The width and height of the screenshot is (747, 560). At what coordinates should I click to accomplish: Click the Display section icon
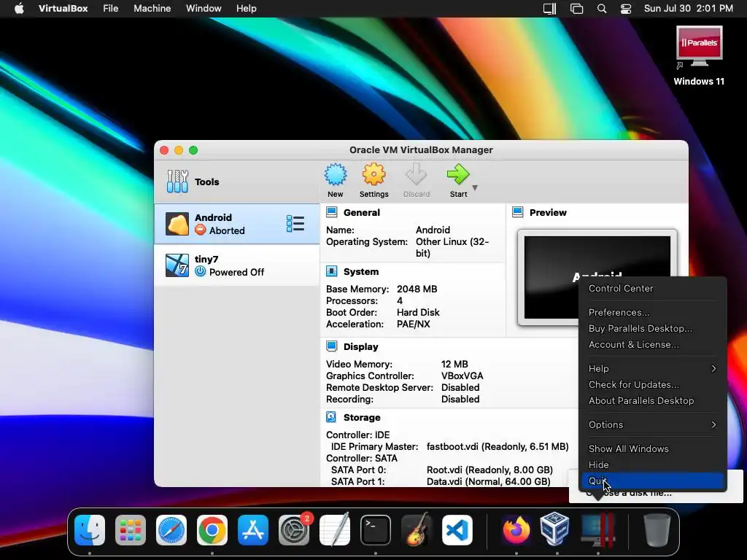(x=332, y=346)
